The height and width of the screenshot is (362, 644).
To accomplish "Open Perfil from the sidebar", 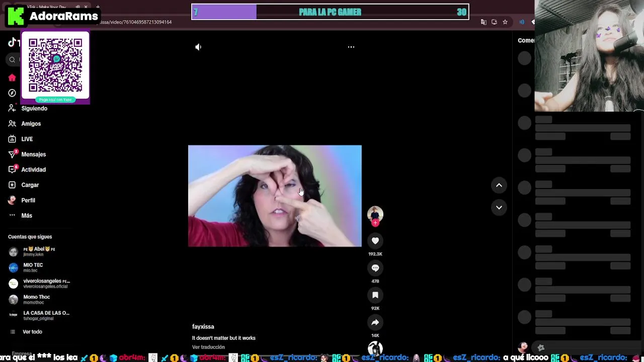I will 22,200.
